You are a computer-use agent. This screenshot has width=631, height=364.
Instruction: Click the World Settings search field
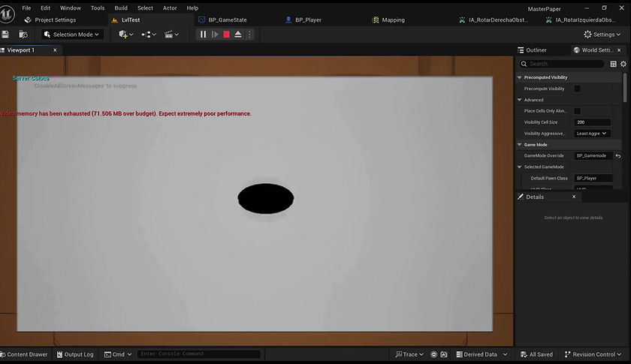562,64
